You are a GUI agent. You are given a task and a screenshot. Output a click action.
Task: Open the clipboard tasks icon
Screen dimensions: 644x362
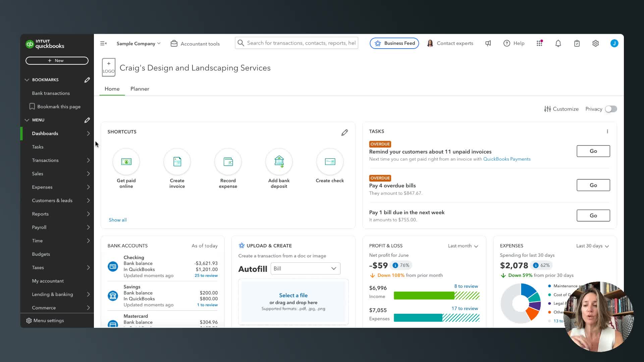pyautogui.click(x=577, y=43)
